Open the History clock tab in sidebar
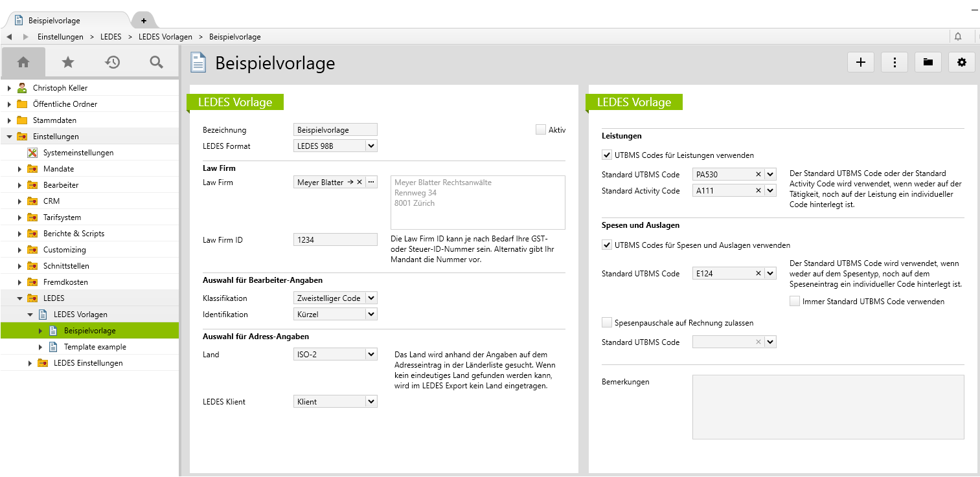 (113, 62)
